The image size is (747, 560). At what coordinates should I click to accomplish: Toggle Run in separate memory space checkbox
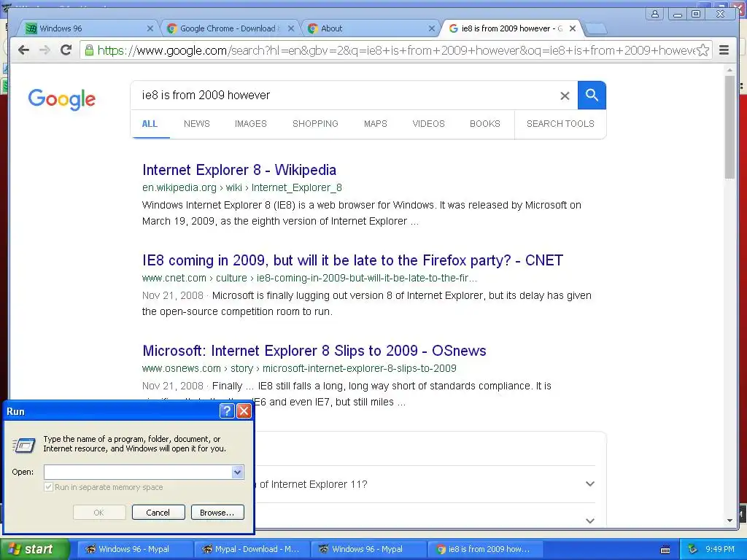48,487
